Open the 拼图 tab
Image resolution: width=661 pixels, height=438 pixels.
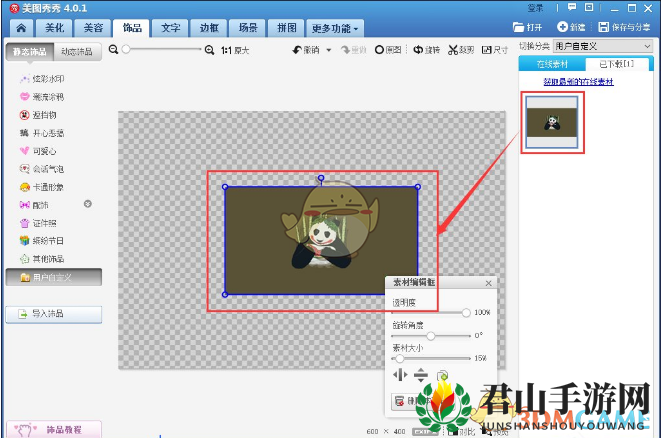click(287, 28)
